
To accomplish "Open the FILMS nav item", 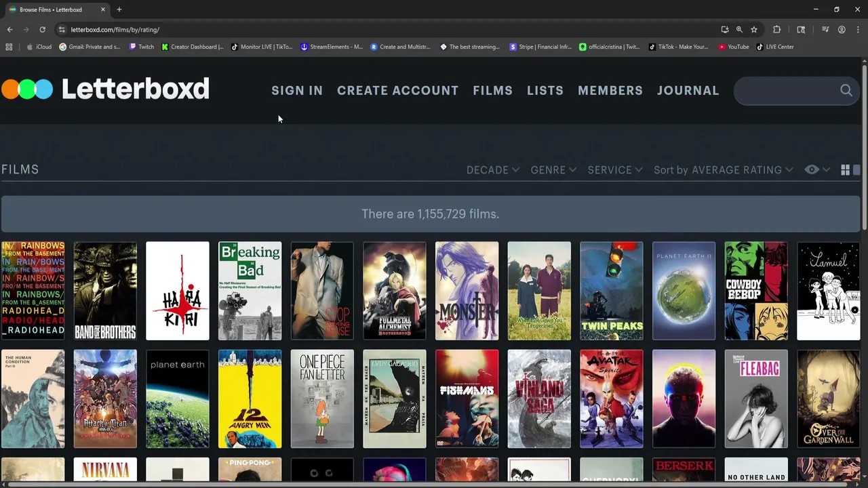I will point(493,90).
